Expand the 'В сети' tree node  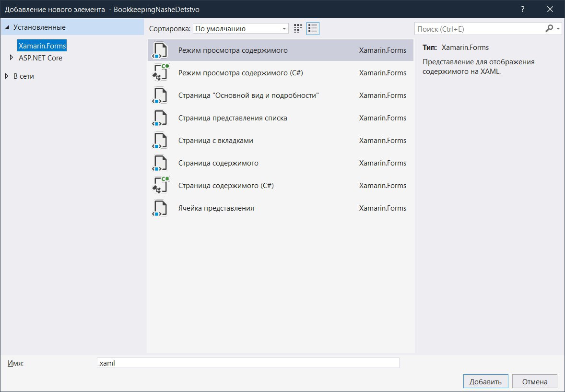pos(7,76)
